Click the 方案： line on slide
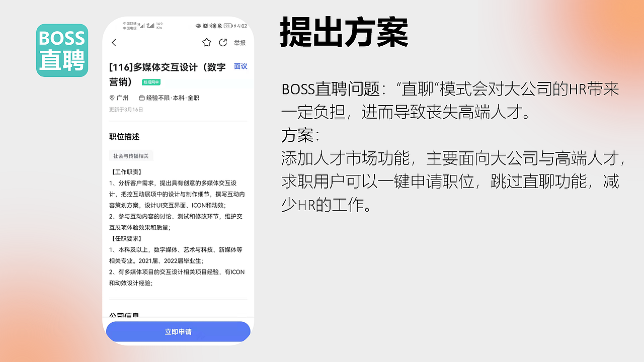Viewport: 644px width, 362px height. point(300,135)
